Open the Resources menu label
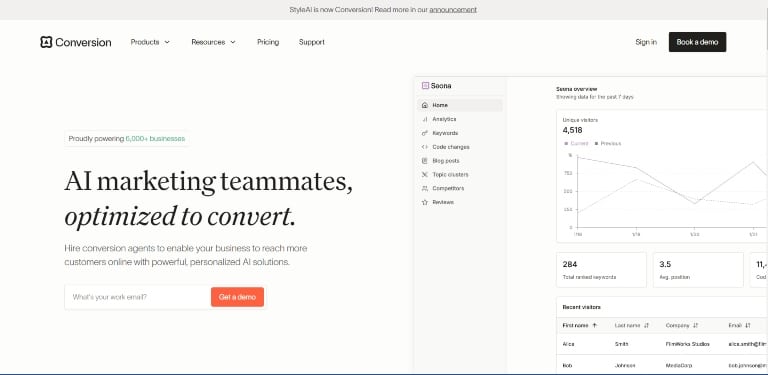Image resolution: width=768 pixels, height=375 pixels. [x=208, y=42]
